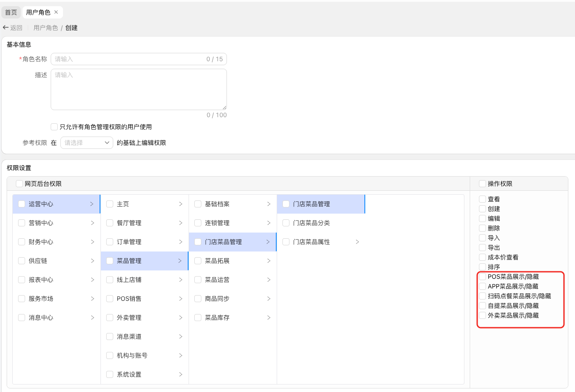Select the 菜品库存 menu row
Screen dimensions: 575x392
tap(233, 318)
